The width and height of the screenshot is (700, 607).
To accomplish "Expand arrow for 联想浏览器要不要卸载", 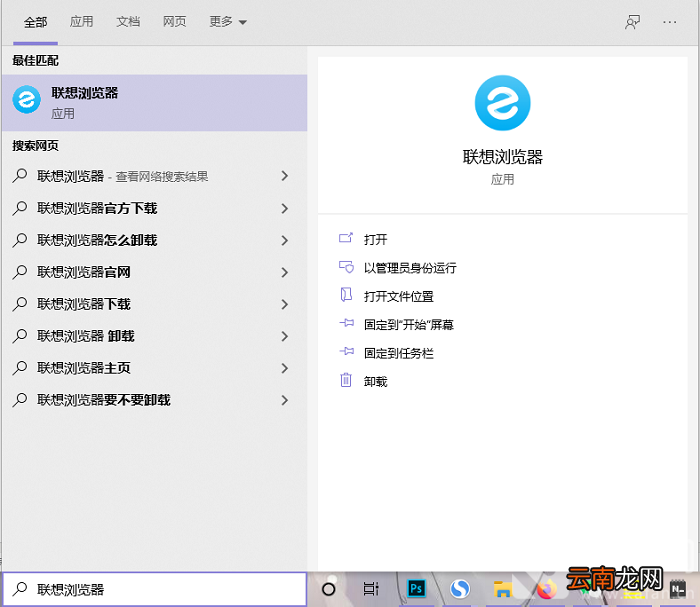I will click(x=285, y=400).
